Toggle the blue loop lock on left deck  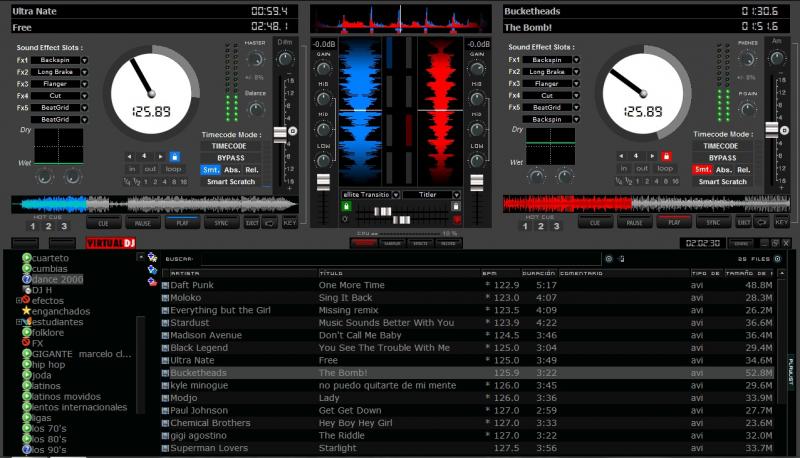[174, 157]
